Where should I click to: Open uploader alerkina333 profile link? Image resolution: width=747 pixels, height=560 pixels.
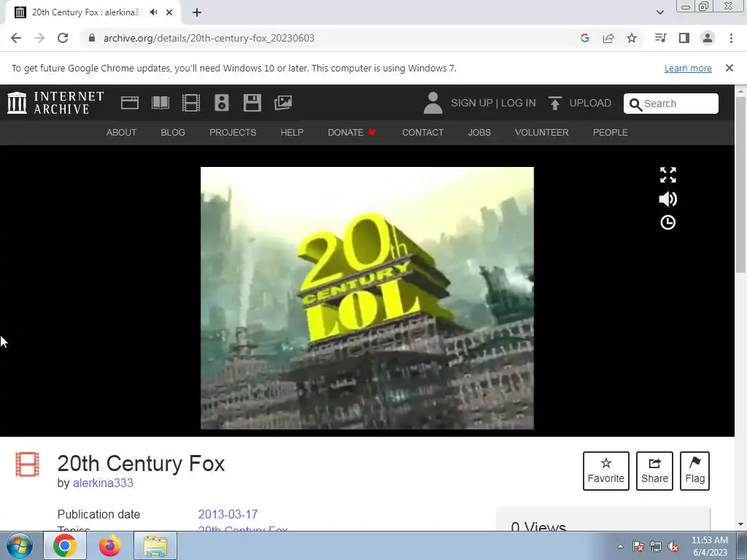click(x=103, y=483)
